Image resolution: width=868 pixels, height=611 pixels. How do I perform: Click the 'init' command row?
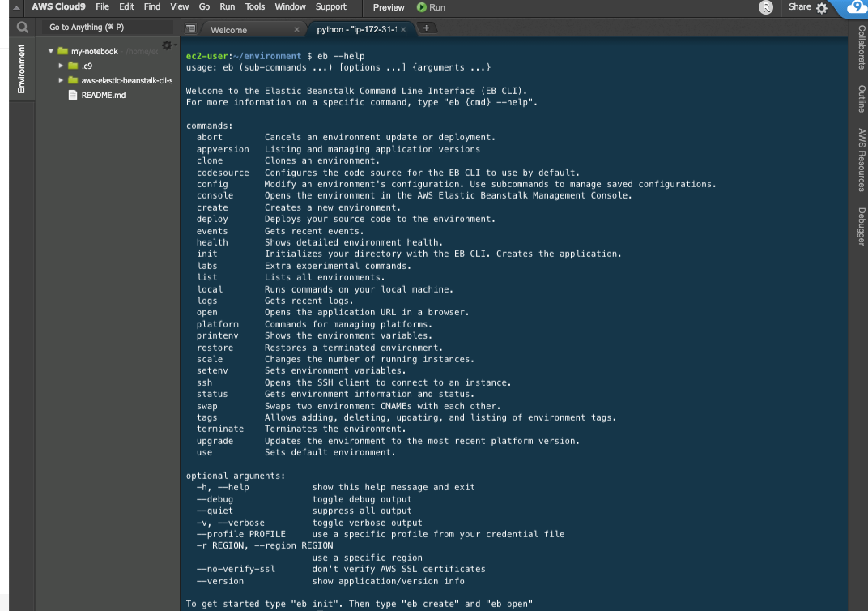(409, 254)
